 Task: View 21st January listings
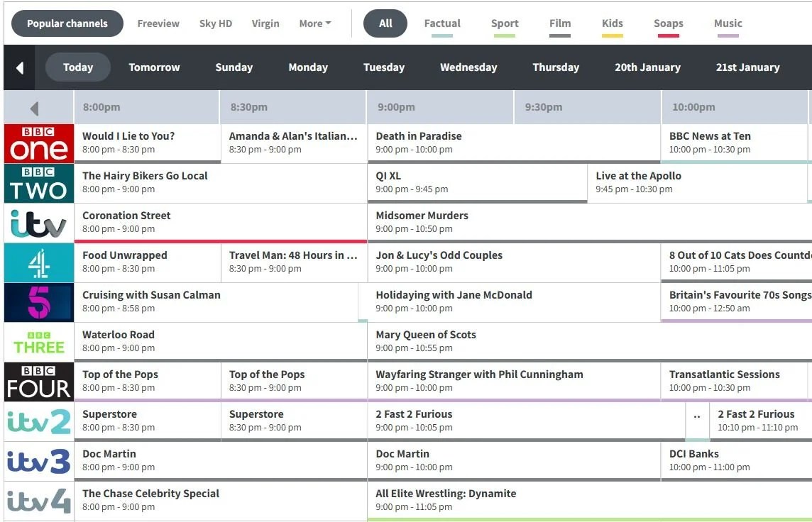pyautogui.click(x=747, y=67)
